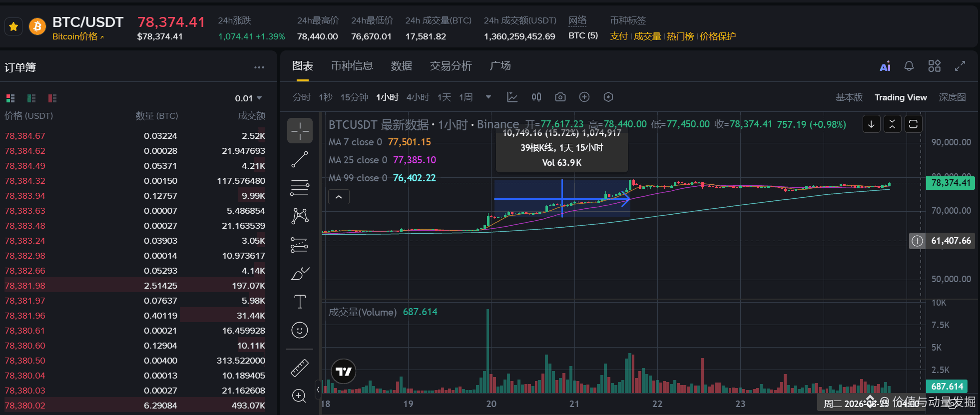Select the trend line drawing tool

click(300, 159)
